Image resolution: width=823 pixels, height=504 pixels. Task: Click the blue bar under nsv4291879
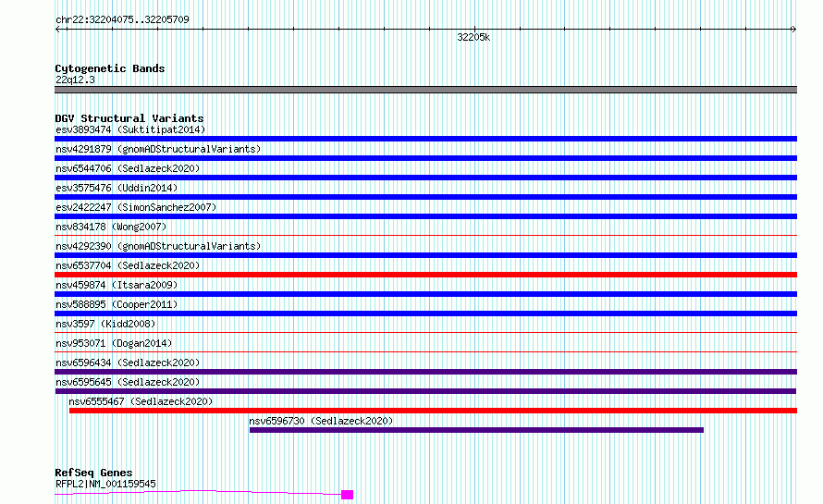tap(425, 158)
